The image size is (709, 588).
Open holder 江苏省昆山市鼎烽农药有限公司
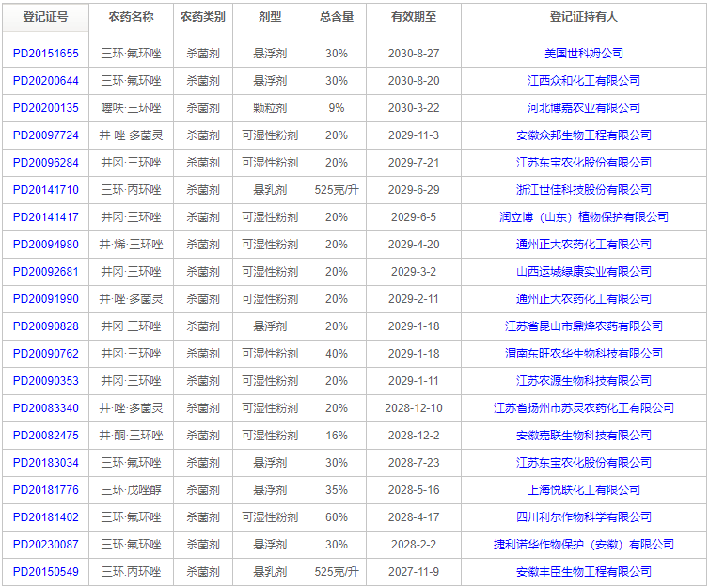(584, 326)
